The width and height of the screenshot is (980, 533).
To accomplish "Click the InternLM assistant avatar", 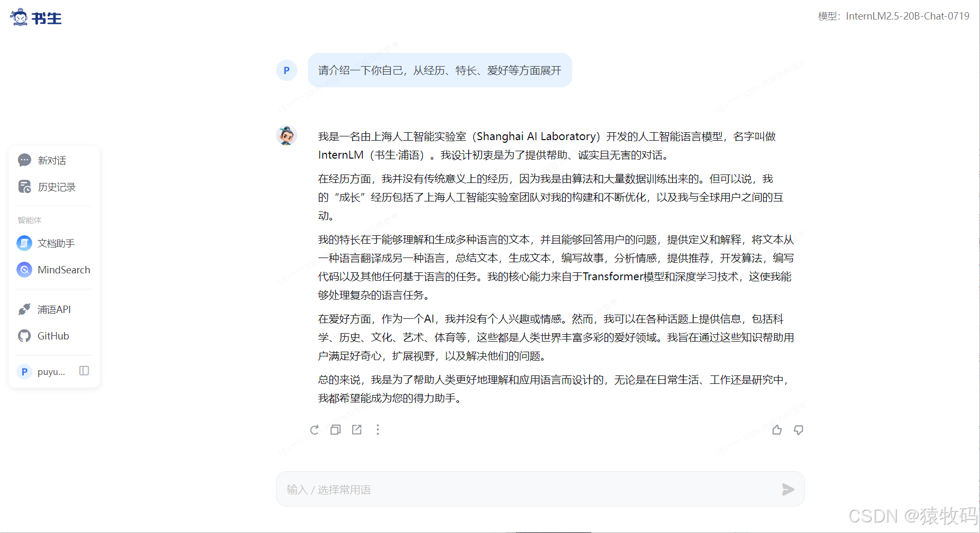I will [x=287, y=136].
